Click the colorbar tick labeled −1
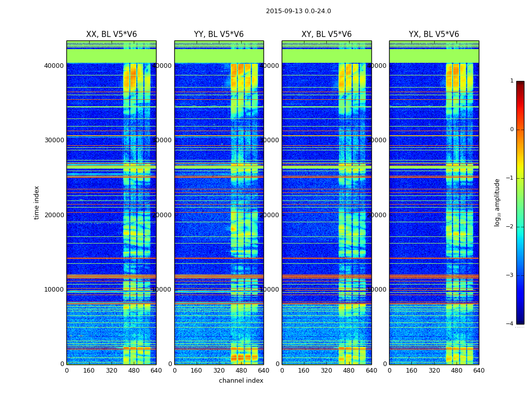532x405 pixels. [x=510, y=178]
